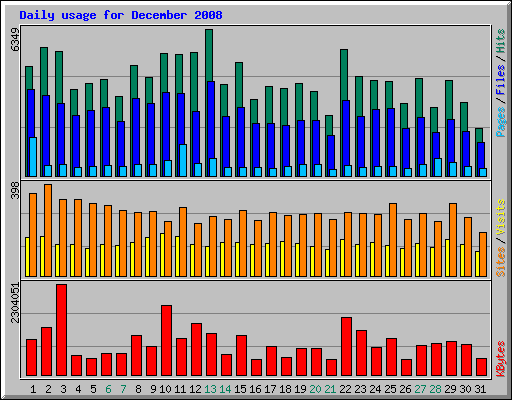Image resolution: width=512 pixels, height=400 pixels.
Task: Click day label '25' on x-axis
Action: pyautogui.click(x=390, y=389)
